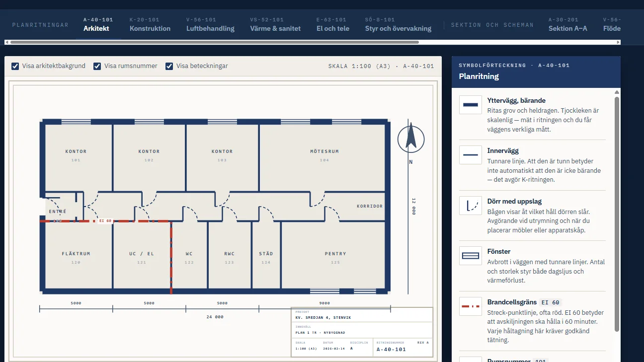Click the EI 60 badge in the legend
644x362 pixels.
(551, 302)
